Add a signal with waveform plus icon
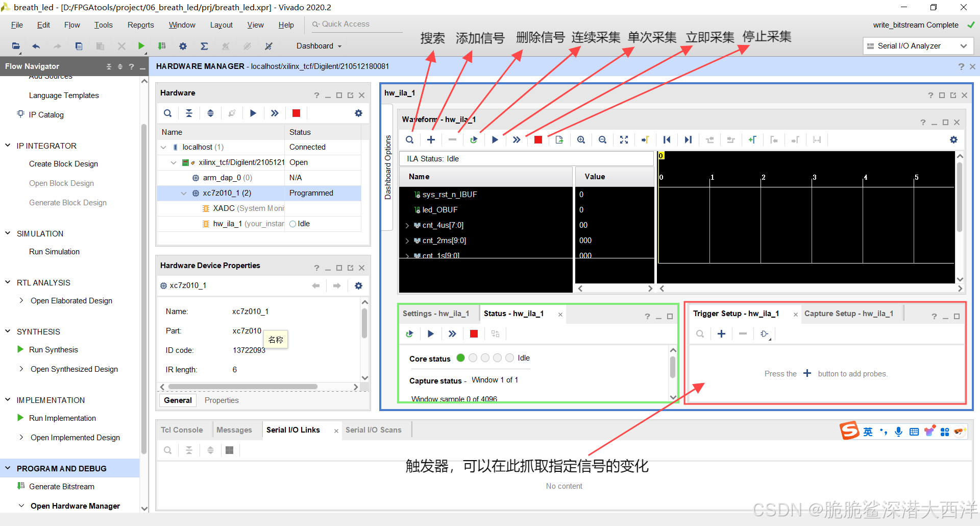The height and width of the screenshot is (526, 980). [x=431, y=140]
